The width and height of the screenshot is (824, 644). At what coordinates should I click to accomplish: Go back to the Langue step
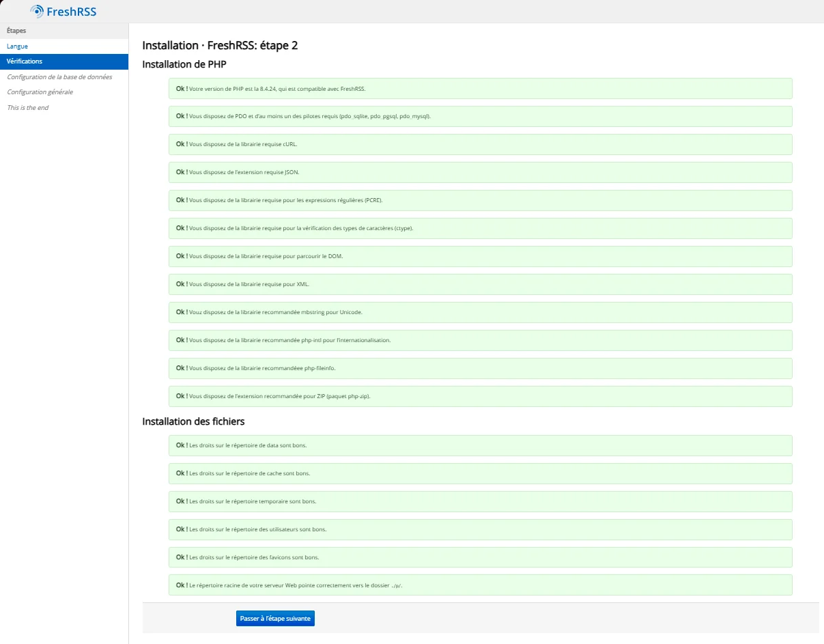(17, 46)
